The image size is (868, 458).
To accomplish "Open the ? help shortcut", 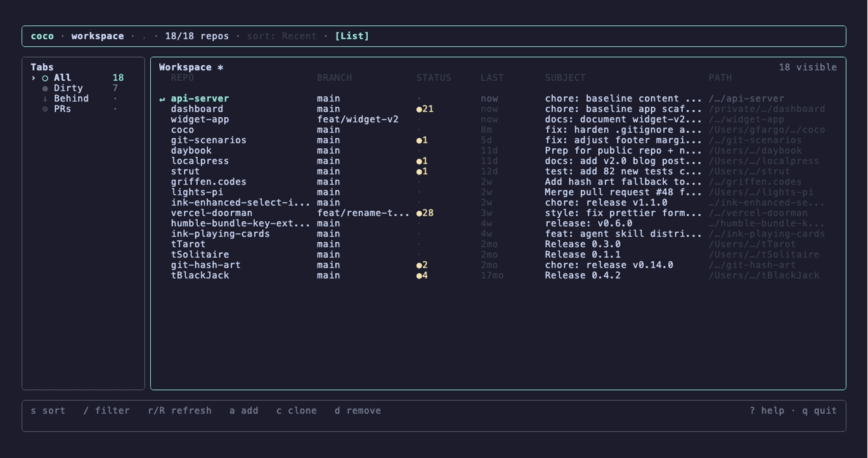I will click(767, 410).
